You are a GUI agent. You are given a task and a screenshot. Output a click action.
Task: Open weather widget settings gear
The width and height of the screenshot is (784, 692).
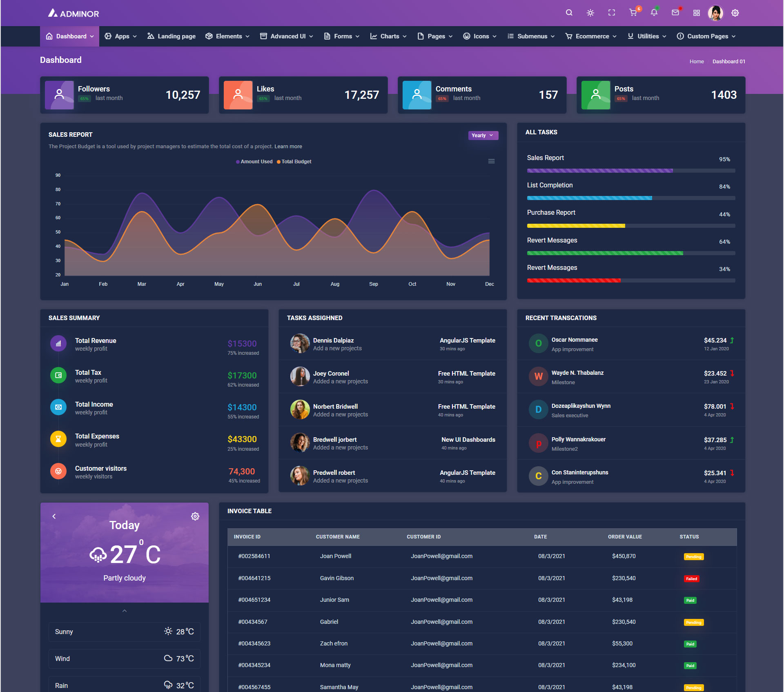click(195, 516)
